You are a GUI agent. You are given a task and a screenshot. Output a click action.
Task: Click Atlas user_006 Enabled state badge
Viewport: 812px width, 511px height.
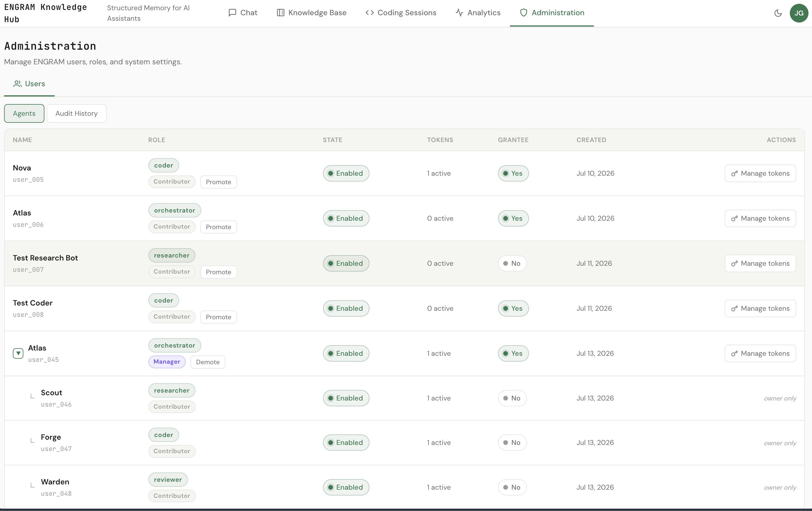point(346,218)
